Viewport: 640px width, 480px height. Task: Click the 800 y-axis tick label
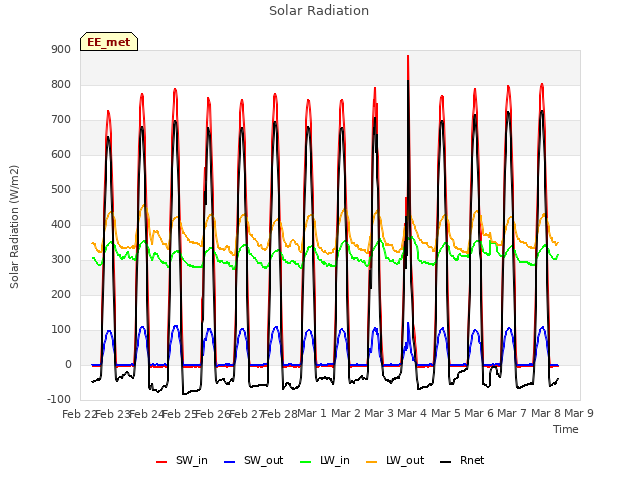[61, 85]
